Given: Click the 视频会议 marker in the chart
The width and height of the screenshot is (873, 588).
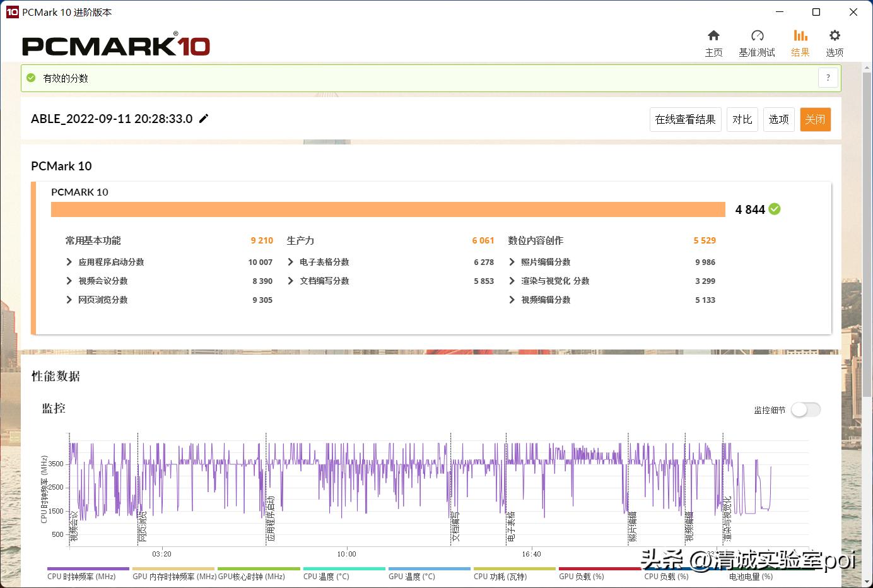Looking at the screenshot, I should pyautogui.click(x=74, y=526).
